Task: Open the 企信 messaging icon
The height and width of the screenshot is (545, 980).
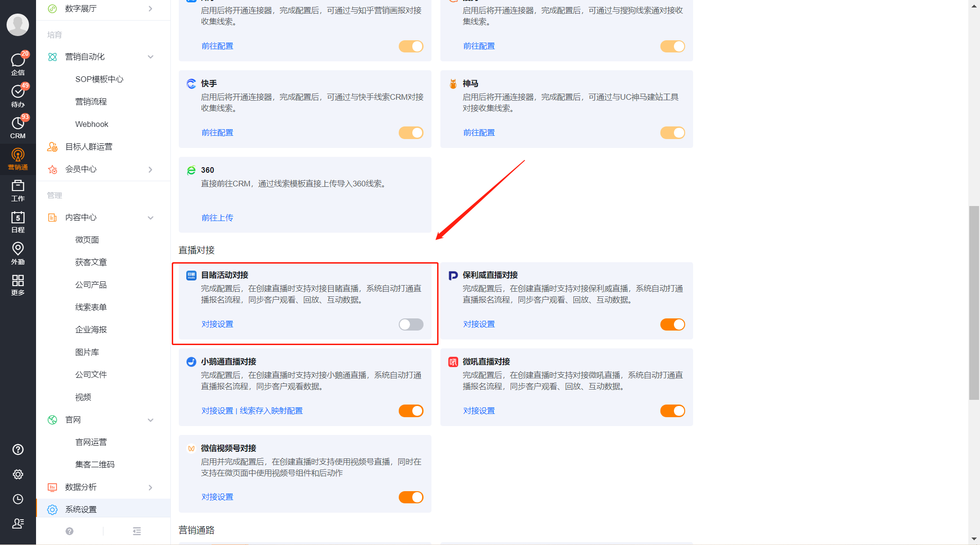Action: [18, 64]
